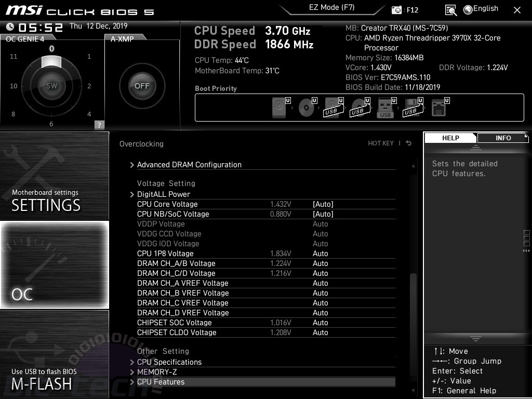Switch to EZ Mode (F7)
Screen dimensions: 532x399
tap(332, 8)
